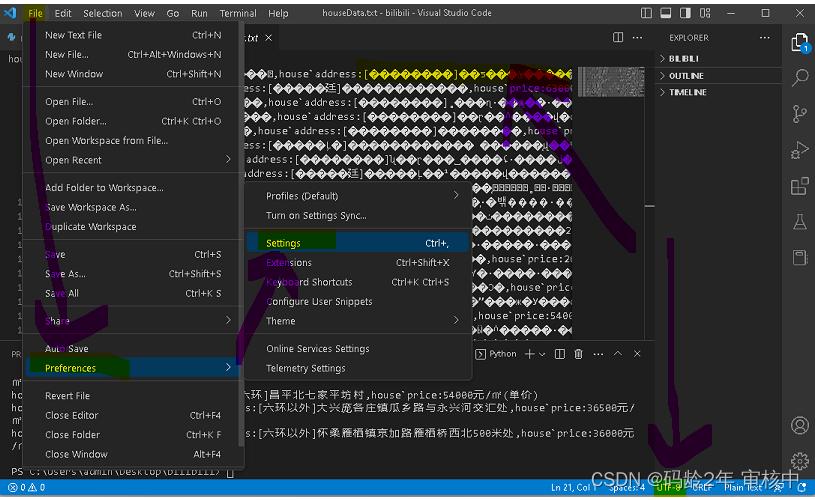The height and width of the screenshot is (500, 815).
Task: Open the Share submenu
Action: click(132, 321)
